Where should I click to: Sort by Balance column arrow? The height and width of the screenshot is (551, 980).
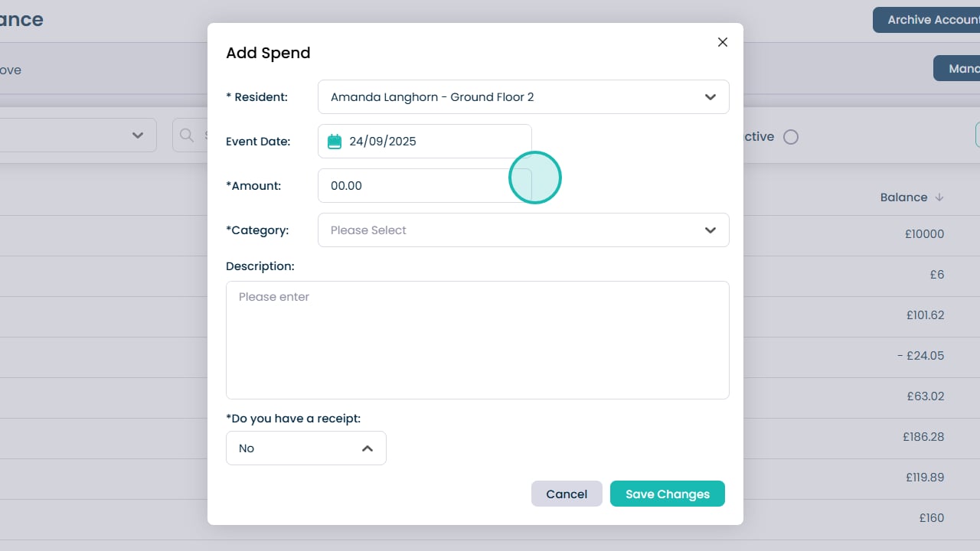[x=939, y=197]
